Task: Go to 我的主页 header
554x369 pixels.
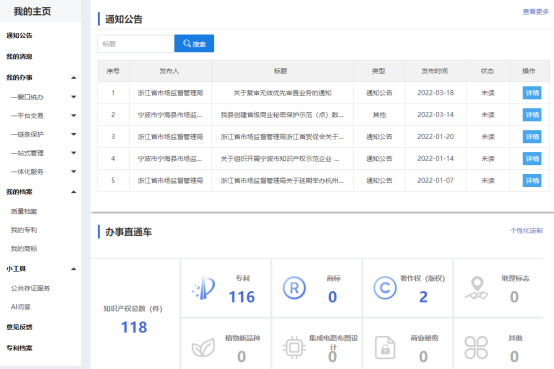Action: [32, 11]
